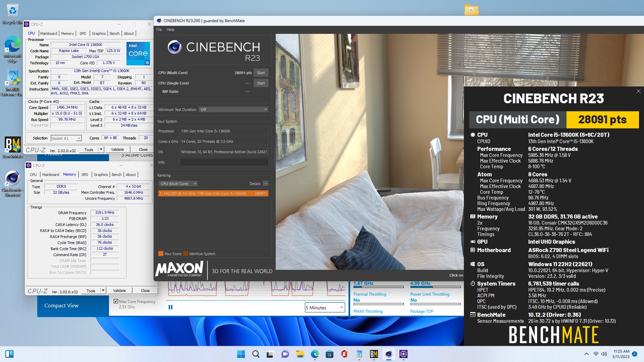This screenshot has height=362, width=644.
Task: Switch to Mainboard tab in top CPU-Z
Action: 49,34
